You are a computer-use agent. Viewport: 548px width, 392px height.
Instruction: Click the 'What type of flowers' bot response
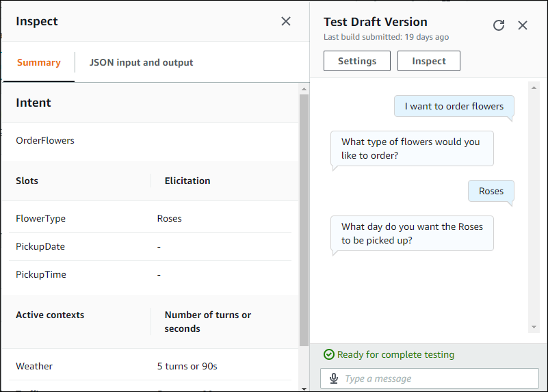[x=411, y=148]
